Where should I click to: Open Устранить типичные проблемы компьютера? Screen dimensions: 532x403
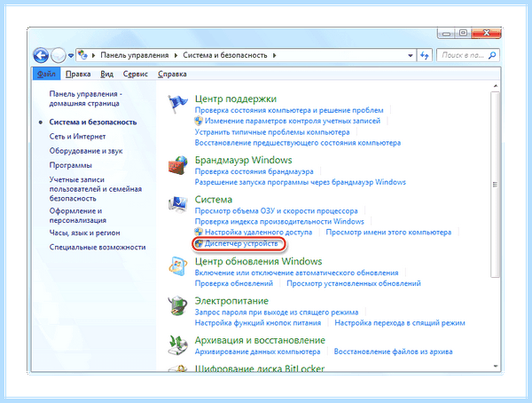point(272,132)
